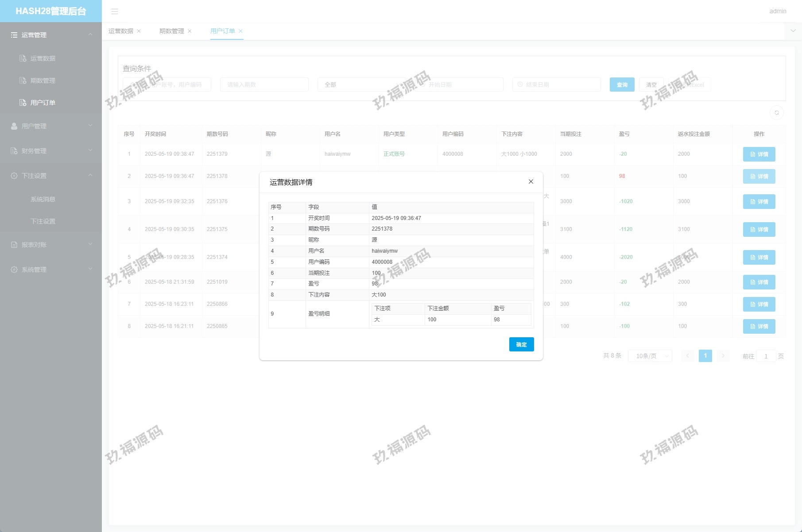Collapse the 下注设置 sidebar group
Screen dimensions: 802x532
51,176
